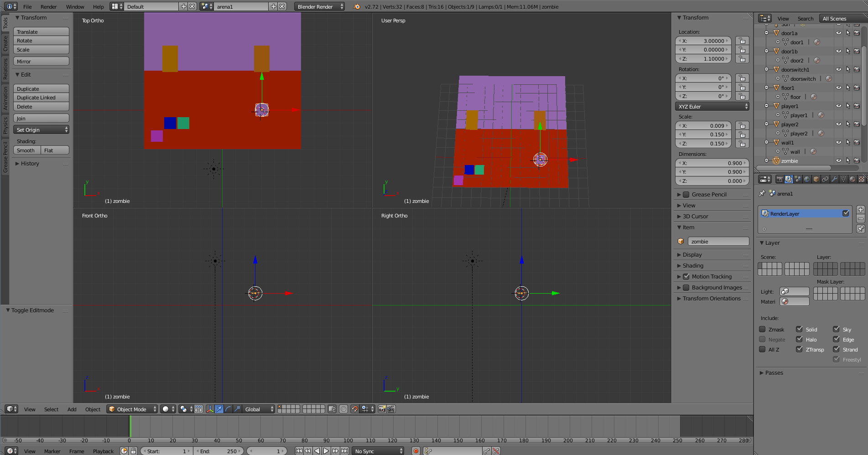Open the World properties tab
Image resolution: width=868 pixels, height=455 pixels.
(807, 179)
